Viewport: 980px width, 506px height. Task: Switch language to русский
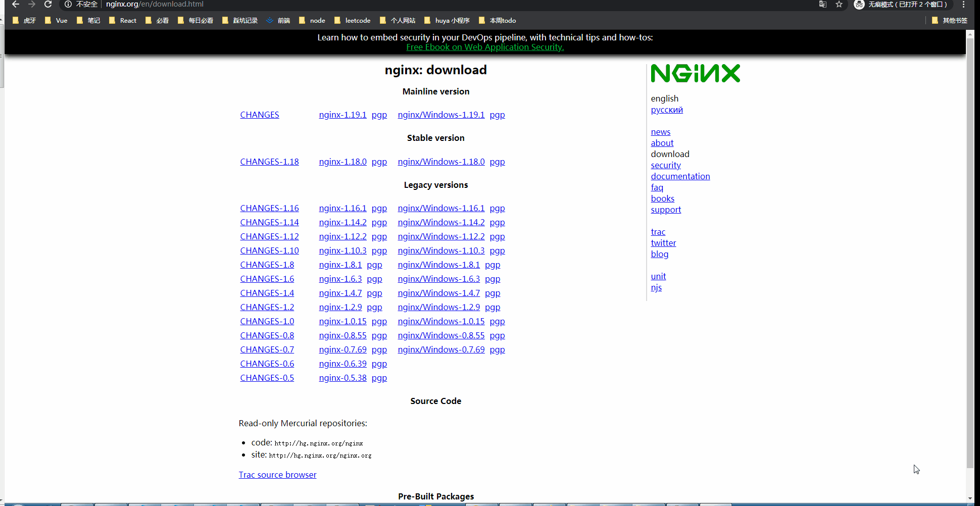666,110
